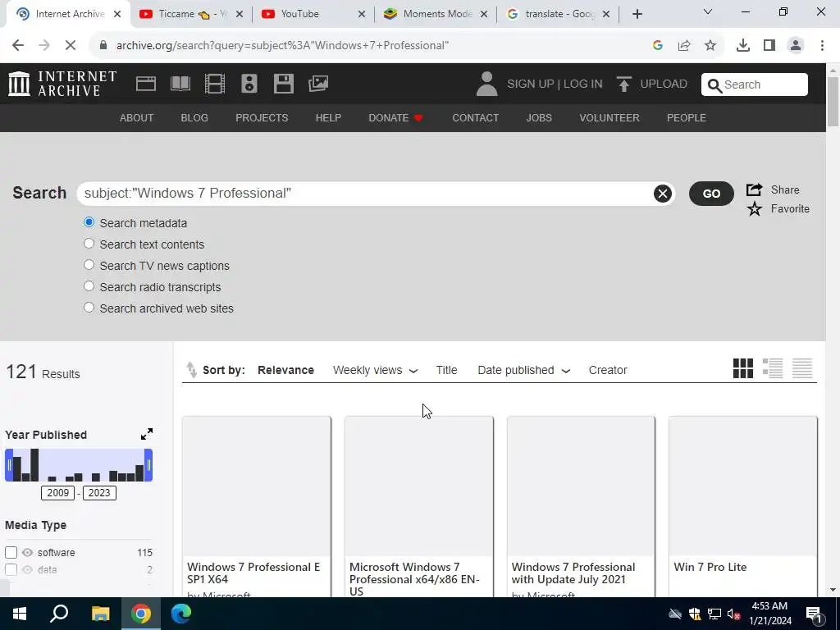Bookmark this page with star icon
Screen dimensions: 840x630
click(710, 46)
